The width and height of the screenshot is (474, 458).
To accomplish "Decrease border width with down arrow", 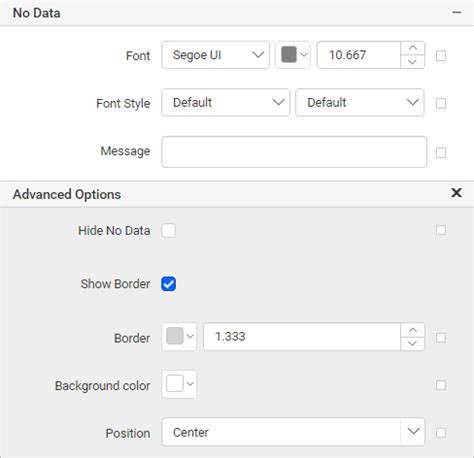I will pyautogui.click(x=413, y=343).
